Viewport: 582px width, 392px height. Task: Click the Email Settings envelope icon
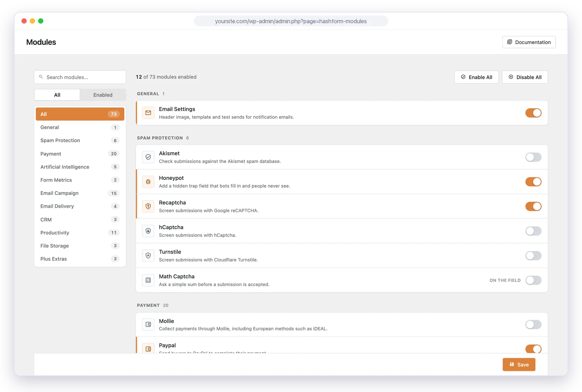(148, 113)
